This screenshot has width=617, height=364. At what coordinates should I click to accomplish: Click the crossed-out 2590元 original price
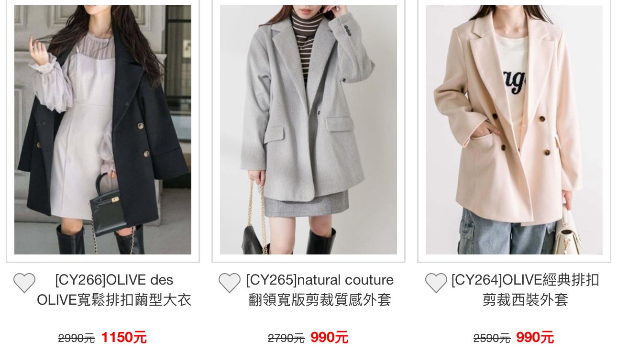click(x=492, y=339)
